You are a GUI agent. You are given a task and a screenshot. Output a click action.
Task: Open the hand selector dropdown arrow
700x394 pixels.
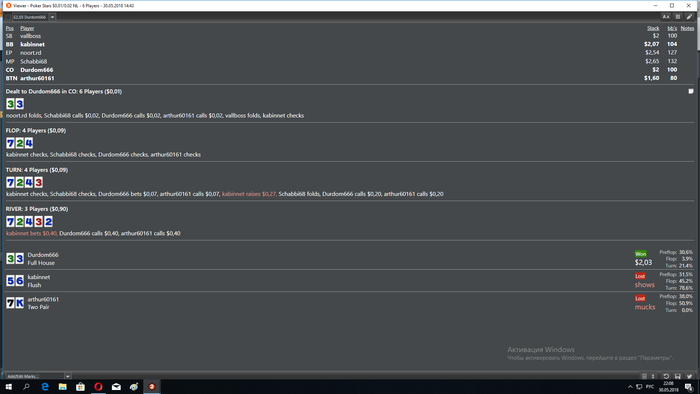coord(52,17)
